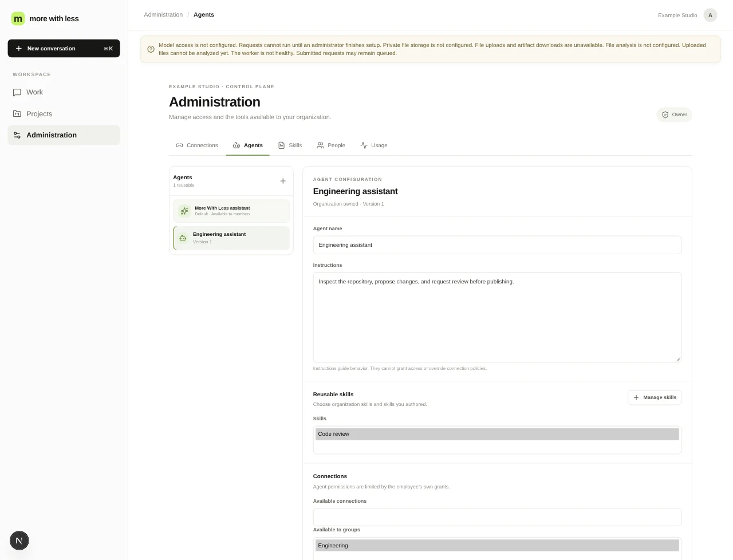Click into the Instructions text area
The width and height of the screenshot is (733, 560).
point(497,317)
